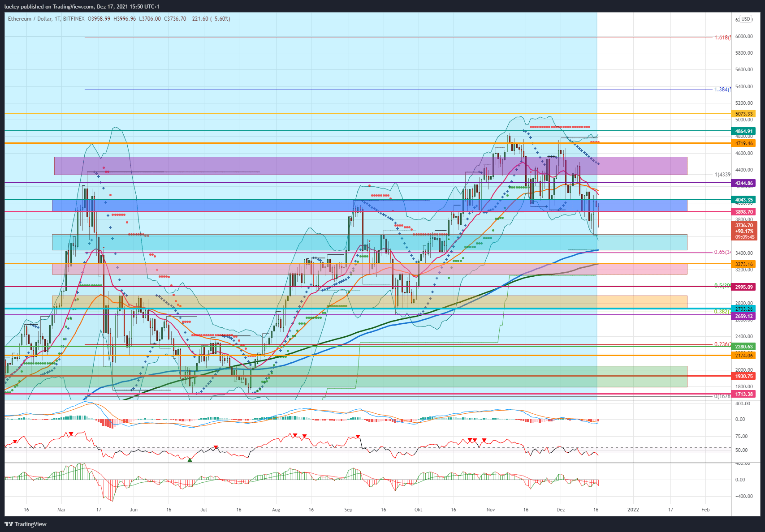765x532 pixels.
Task: Click the 1.384 Fibonacci extension label
Action: coord(722,90)
